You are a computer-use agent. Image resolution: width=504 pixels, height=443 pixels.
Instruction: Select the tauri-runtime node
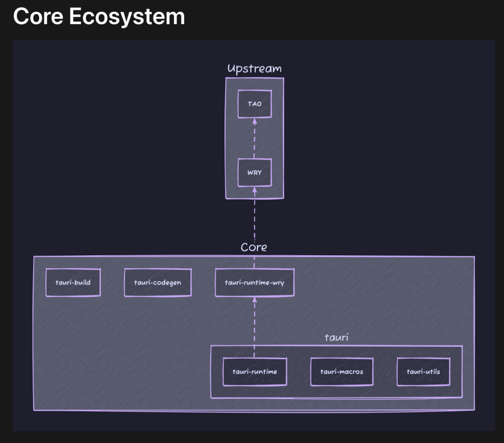(255, 371)
